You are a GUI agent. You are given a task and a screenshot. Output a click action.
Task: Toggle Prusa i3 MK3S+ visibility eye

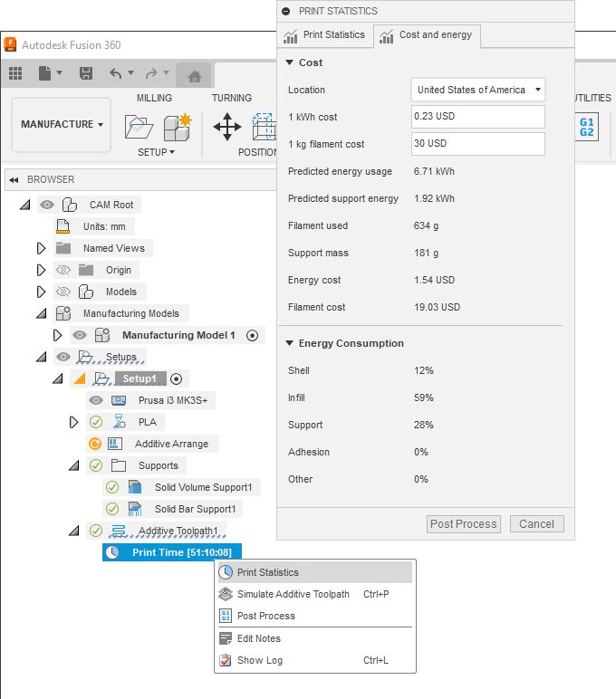96,400
